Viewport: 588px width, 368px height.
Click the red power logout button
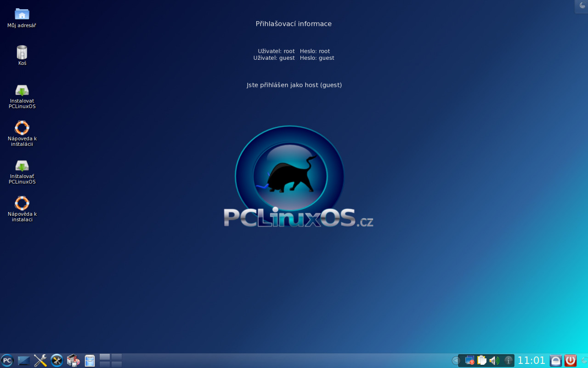571,361
